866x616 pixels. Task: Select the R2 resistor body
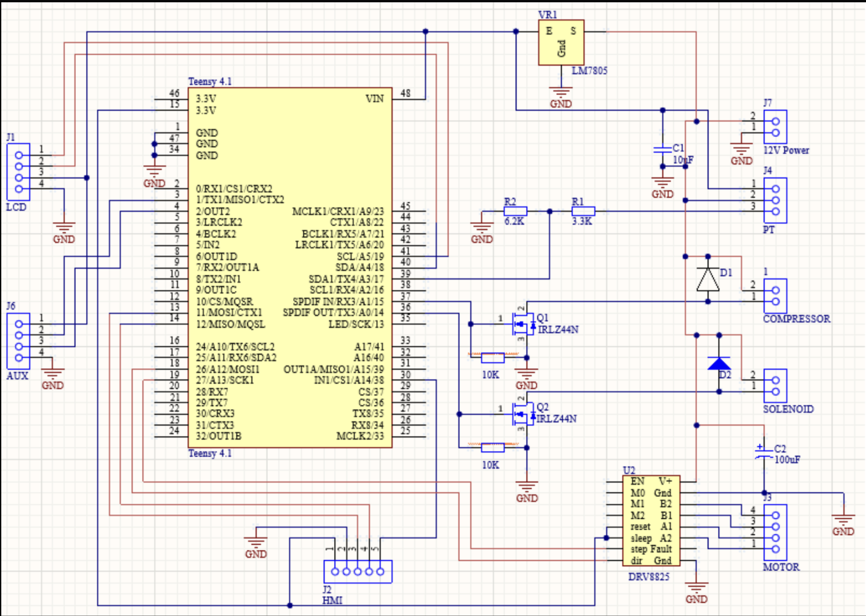click(x=515, y=211)
